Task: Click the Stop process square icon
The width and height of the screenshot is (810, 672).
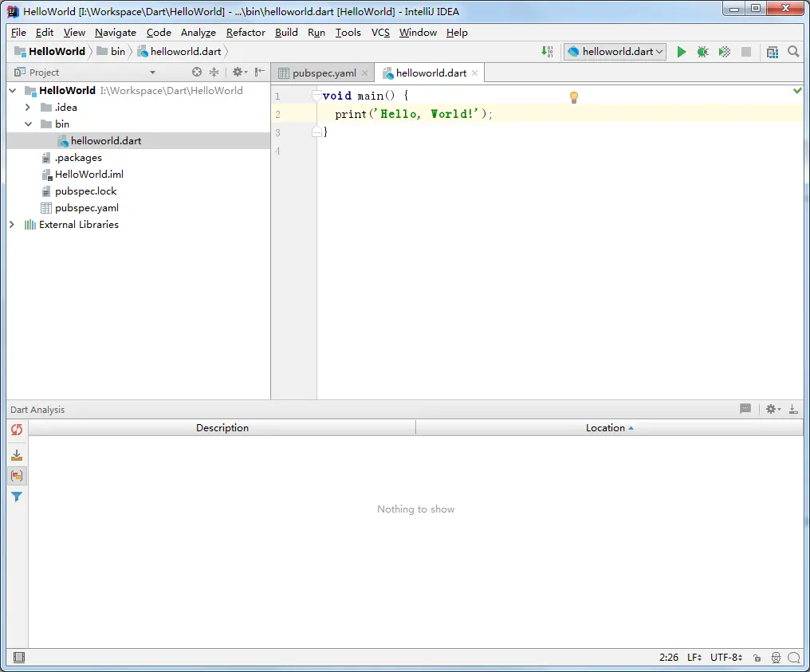Action: [x=746, y=52]
